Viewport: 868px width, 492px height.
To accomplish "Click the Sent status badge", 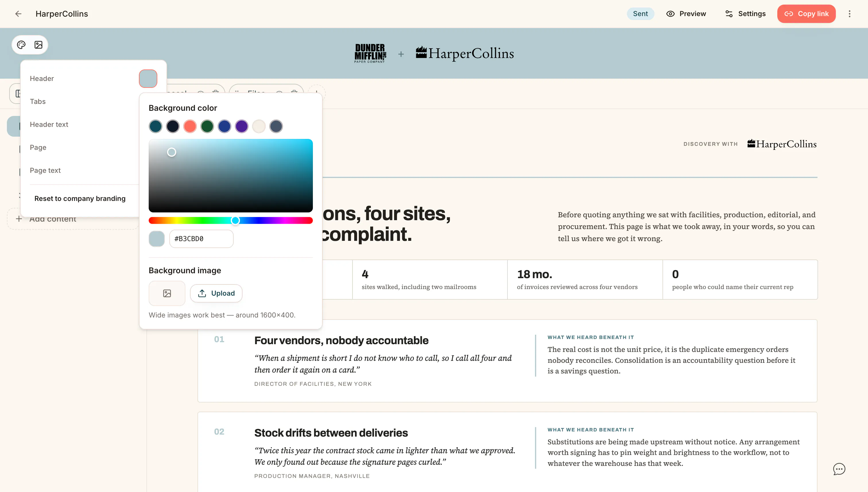I will (x=640, y=14).
